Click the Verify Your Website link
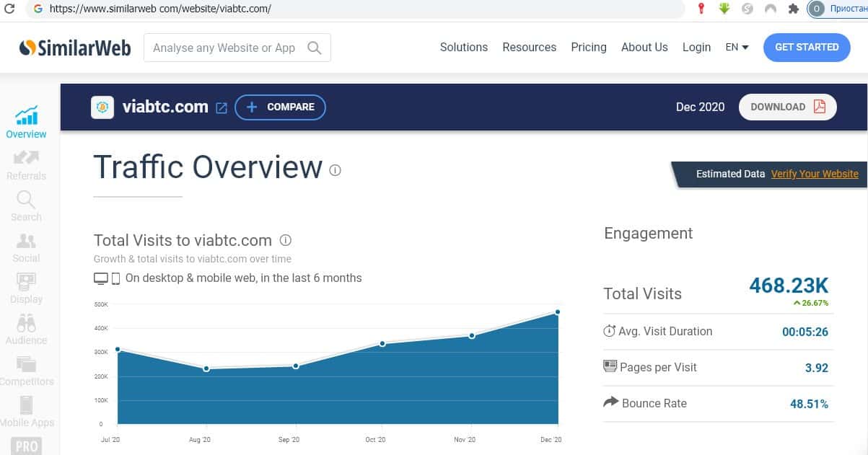Image resolution: width=868 pixels, height=455 pixels. click(814, 174)
